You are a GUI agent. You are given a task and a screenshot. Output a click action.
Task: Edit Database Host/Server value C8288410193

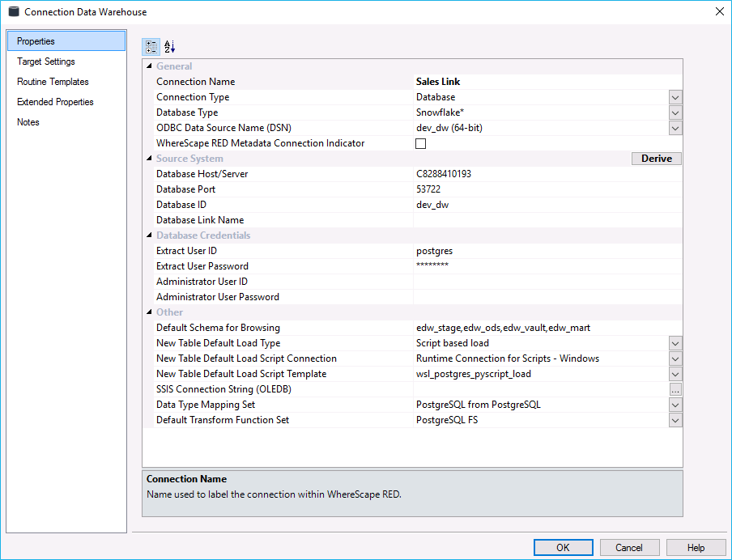point(547,174)
